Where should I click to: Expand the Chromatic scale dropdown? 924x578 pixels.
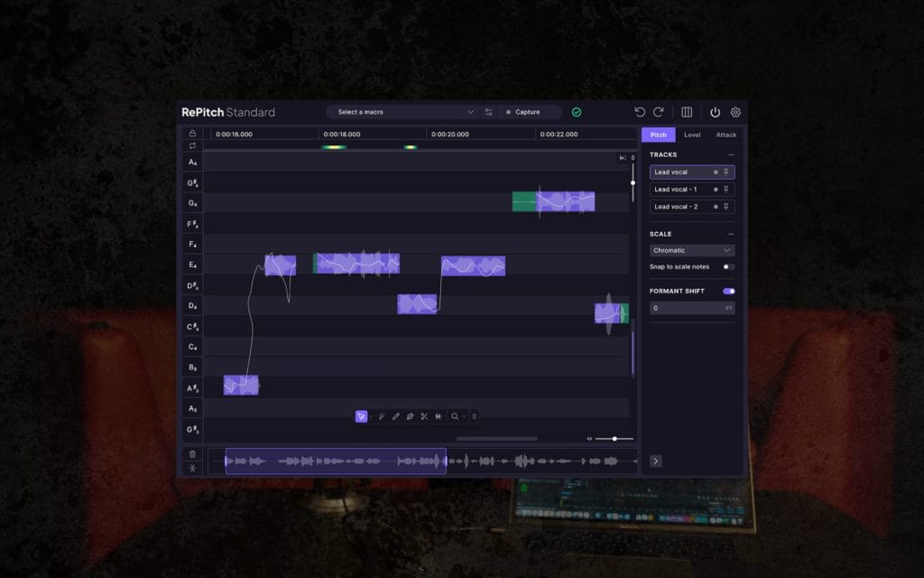(x=692, y=250)
